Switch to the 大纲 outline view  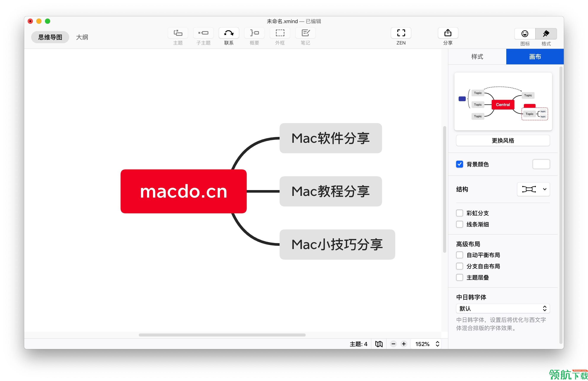(82, 37)
